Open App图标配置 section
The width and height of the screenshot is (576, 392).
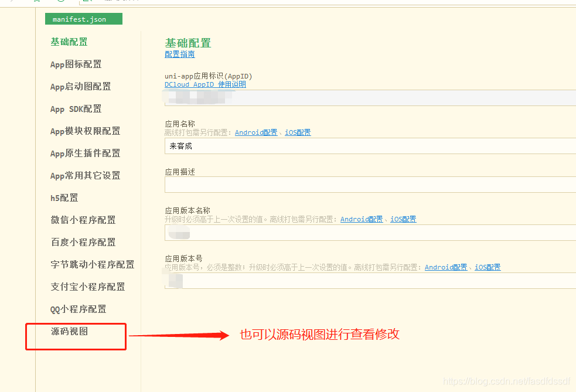click(x=76, y=64)
